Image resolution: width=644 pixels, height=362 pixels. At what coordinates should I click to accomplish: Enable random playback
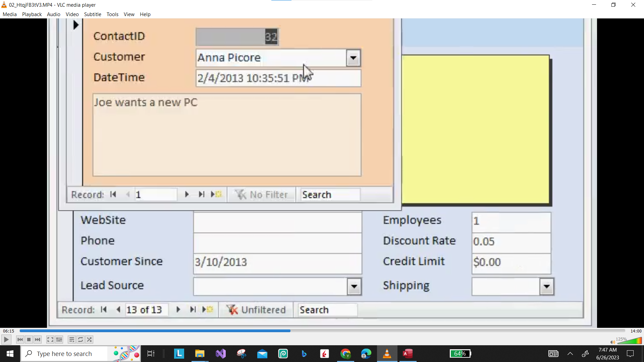pyautogui.click(x=89, y=340)
